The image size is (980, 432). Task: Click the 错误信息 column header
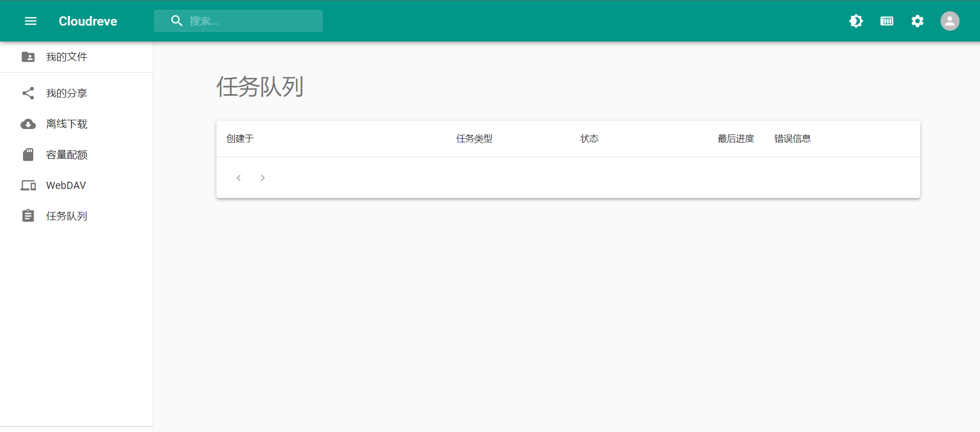pyautogui.click(x=793, y=139)
